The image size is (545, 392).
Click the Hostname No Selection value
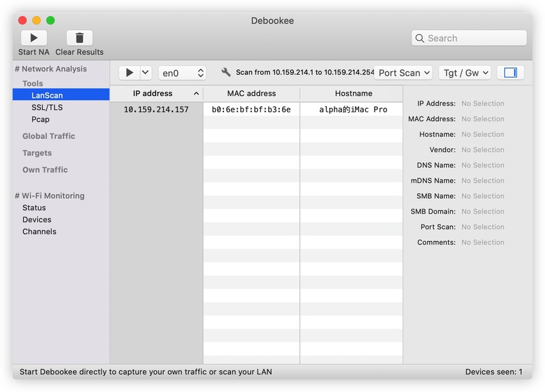(483, 134)
